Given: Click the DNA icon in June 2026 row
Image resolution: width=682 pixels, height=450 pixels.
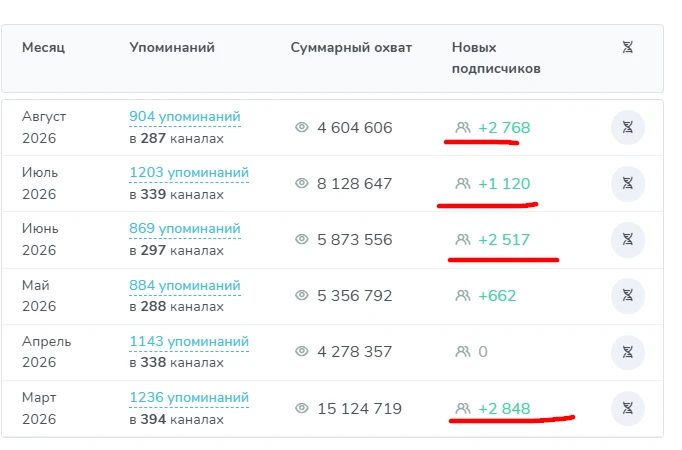Looking at the screenshot, I should click(628, 240).
